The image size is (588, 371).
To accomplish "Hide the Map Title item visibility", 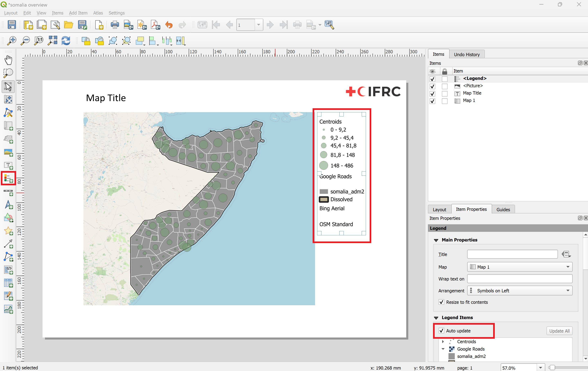I will [432, 94].
